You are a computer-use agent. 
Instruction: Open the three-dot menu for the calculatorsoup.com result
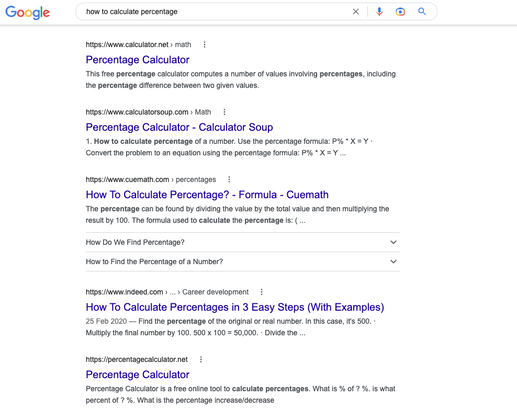coord(224,112)
